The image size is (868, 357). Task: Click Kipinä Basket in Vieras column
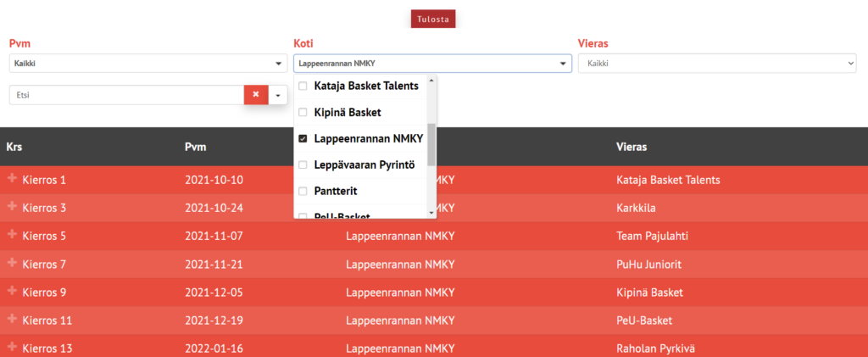649,293
